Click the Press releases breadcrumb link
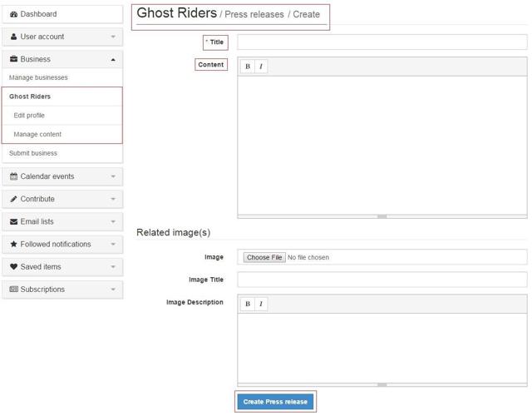Image resolution: width=532 pixels, height=416 pixels. pyautogui.click(x=254, y=15)
